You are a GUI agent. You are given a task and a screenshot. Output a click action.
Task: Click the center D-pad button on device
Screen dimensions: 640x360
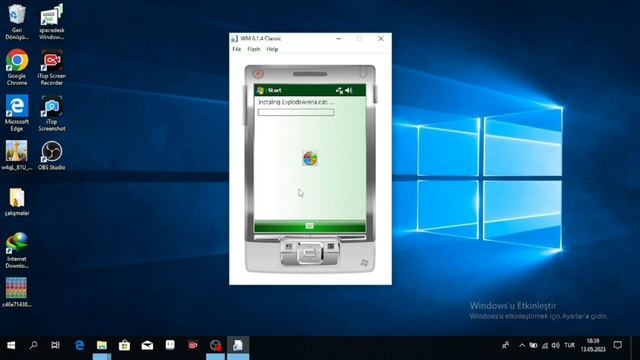point(310,253)
